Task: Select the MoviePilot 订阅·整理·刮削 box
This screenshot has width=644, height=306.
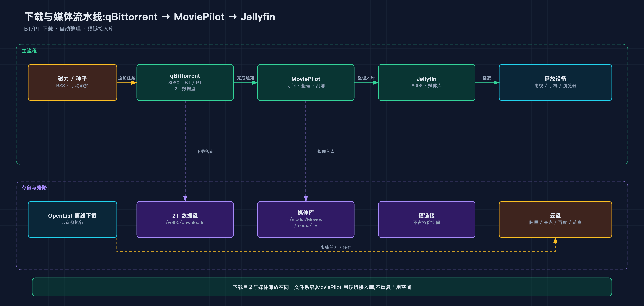Action: click(x=306, y=83)
